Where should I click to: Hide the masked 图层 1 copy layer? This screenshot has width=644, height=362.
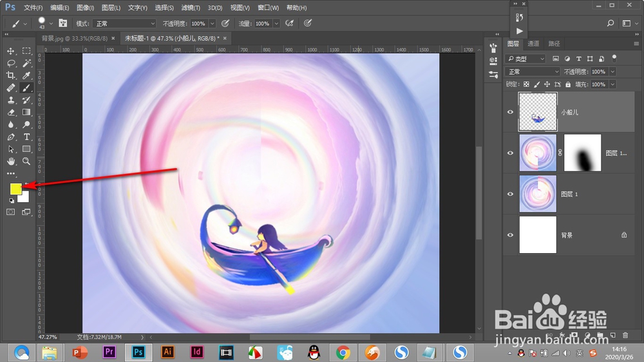[510, 153]
